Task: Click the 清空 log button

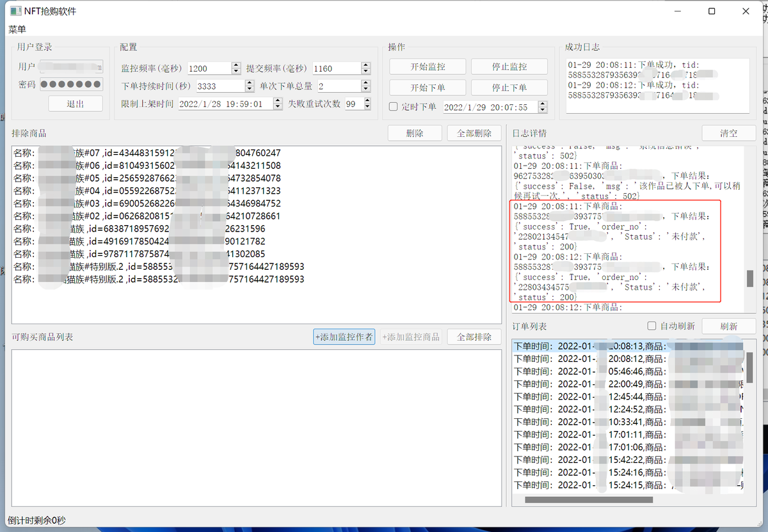Action: coord(728,133)
